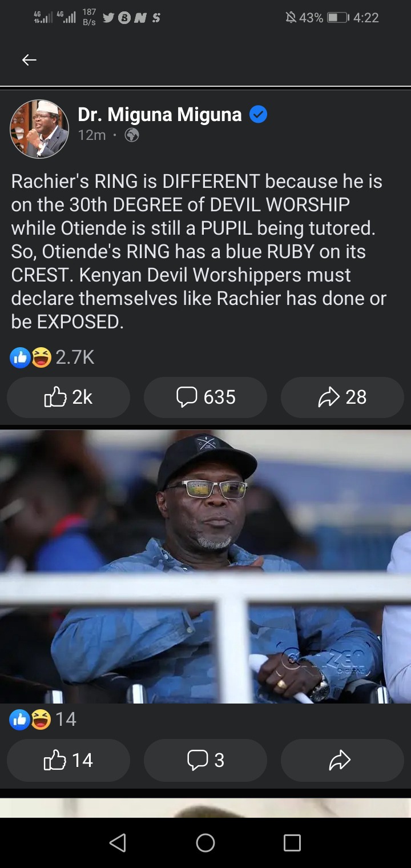The width and height of the screenshot is (411, 868).
Task: Open Dr. Miguna Miguna profile picture
Action: (39, 128)
